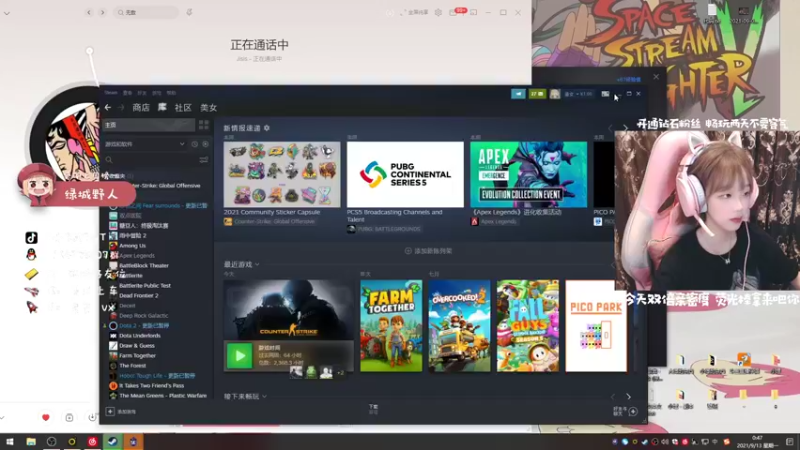Click the Steam announcements megaphone button
The image size is (800, 450).
(x=518, y=94)
